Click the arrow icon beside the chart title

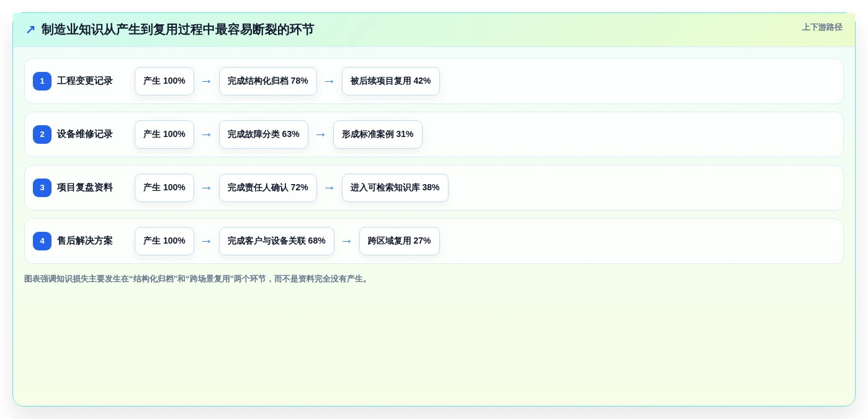click(30, 29)
